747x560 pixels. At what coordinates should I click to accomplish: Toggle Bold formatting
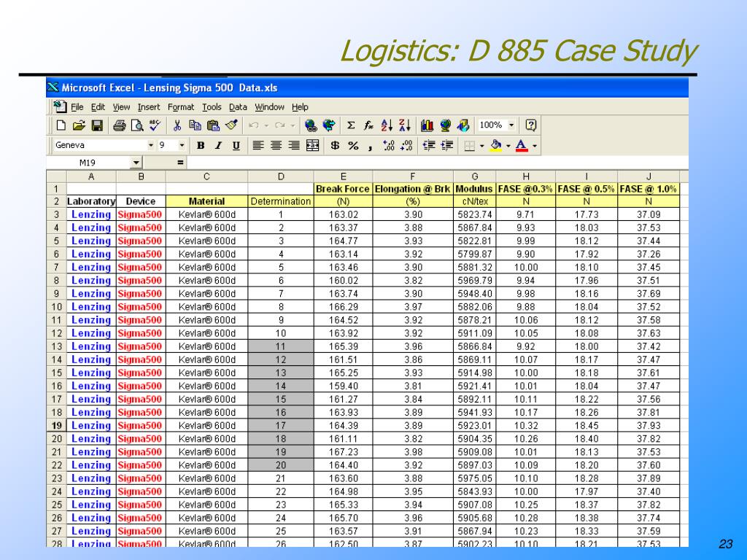(x=201, y=146)
